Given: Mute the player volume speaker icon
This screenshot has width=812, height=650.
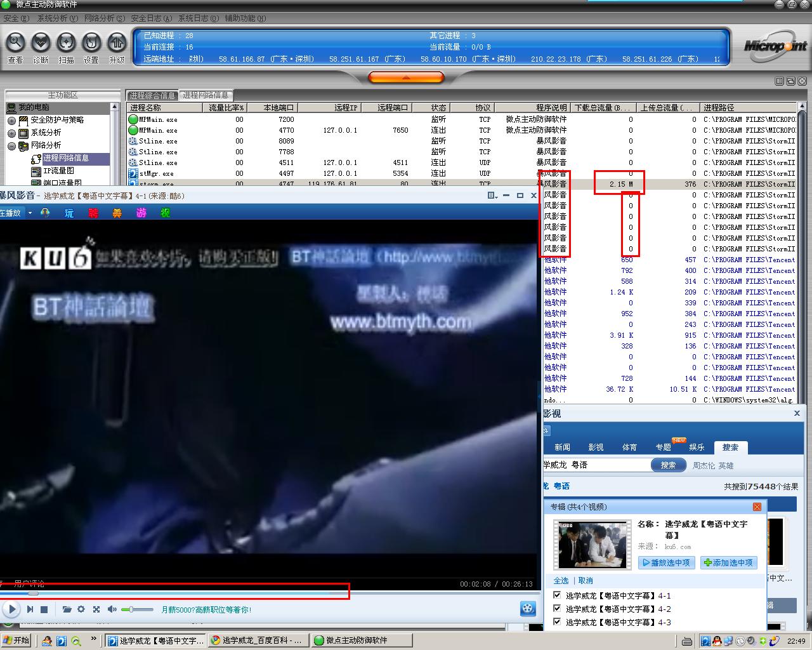Looking at the screenshot, I should click(112, 609).
